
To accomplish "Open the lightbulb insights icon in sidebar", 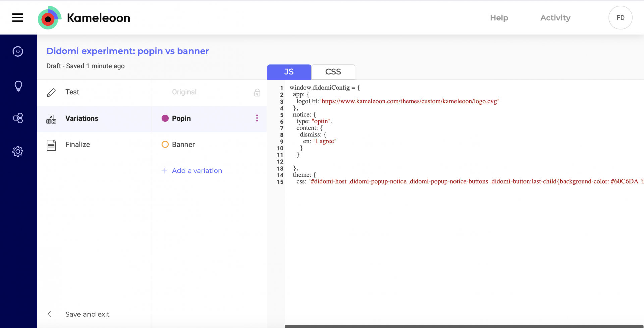I will click(18, 86).
